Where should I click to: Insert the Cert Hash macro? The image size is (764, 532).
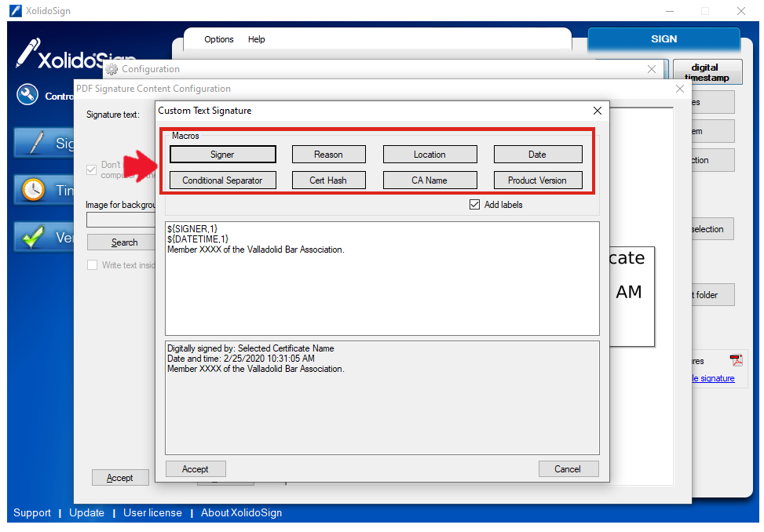pyautogui.click(x=328, y=180)
